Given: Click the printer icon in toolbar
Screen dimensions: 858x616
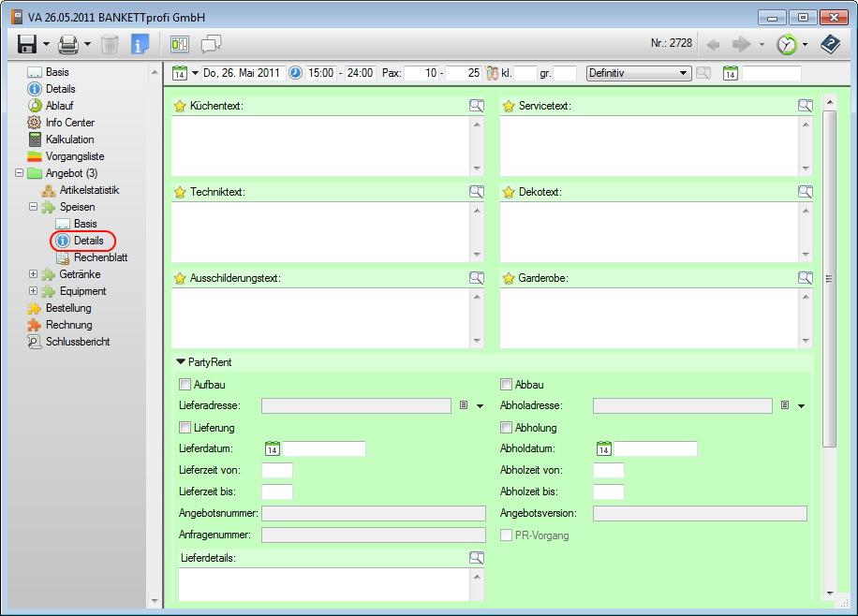Looking at the screenshot, I should click(x=68, y=44).
